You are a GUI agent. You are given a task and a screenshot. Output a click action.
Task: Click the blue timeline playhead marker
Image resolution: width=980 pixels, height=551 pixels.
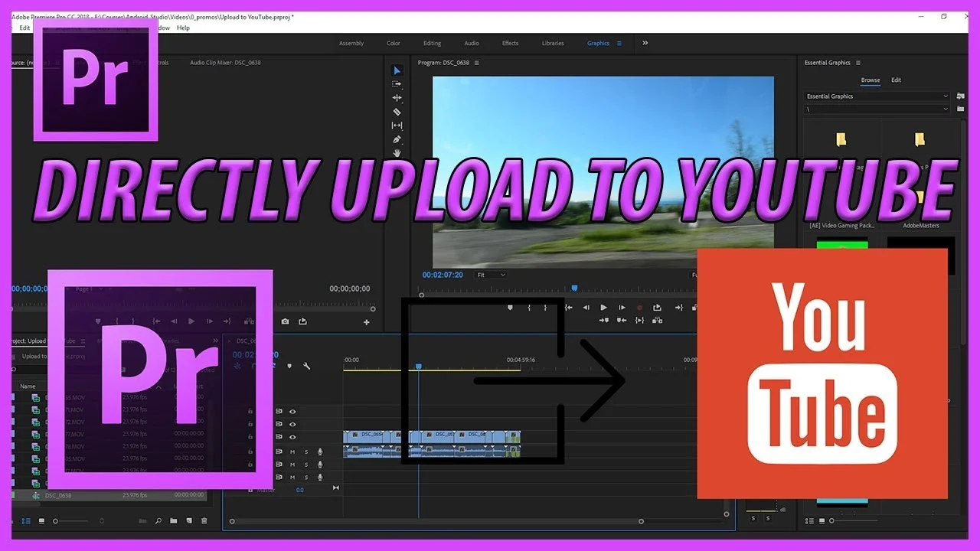tap(418, 367)
